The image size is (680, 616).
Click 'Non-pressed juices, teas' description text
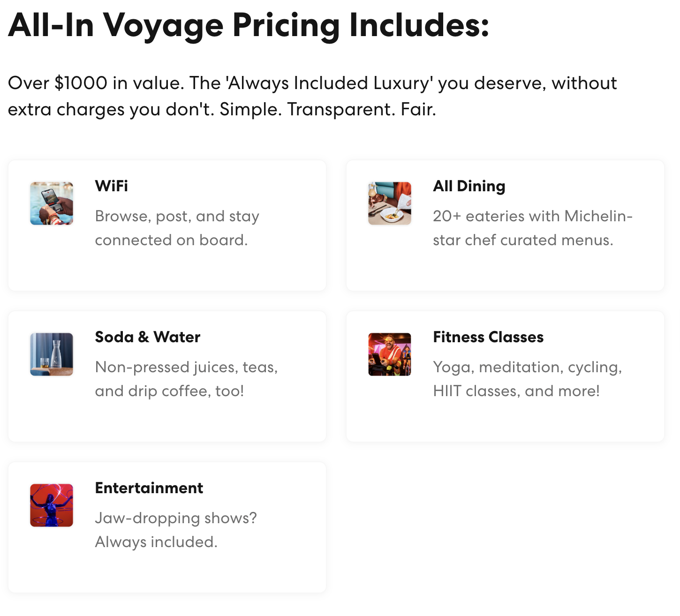(186, 379)
